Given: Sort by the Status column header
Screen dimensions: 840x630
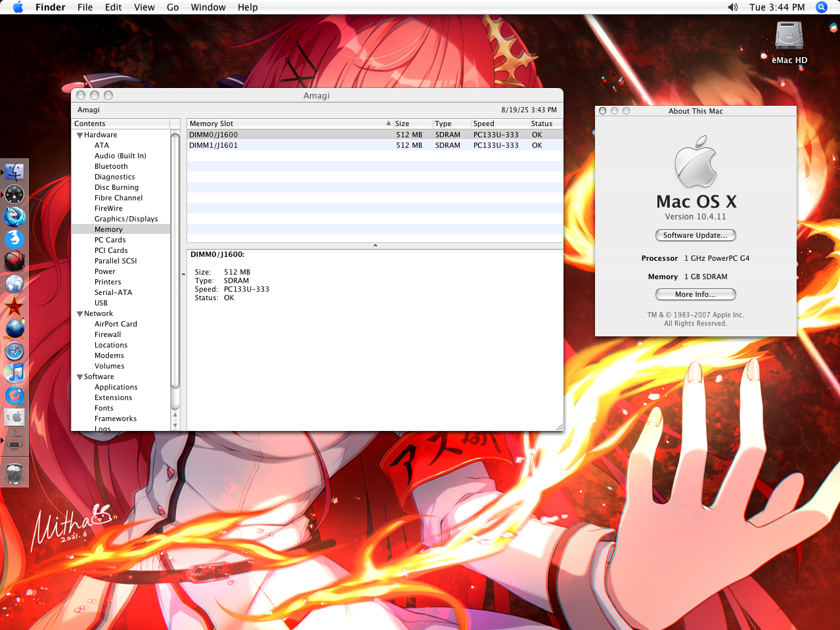Looking at the screenshot, I should (546, 124).
